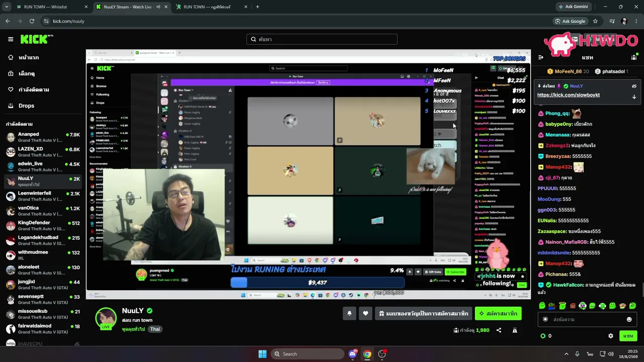Collapse the chat panel

[541, 57]
